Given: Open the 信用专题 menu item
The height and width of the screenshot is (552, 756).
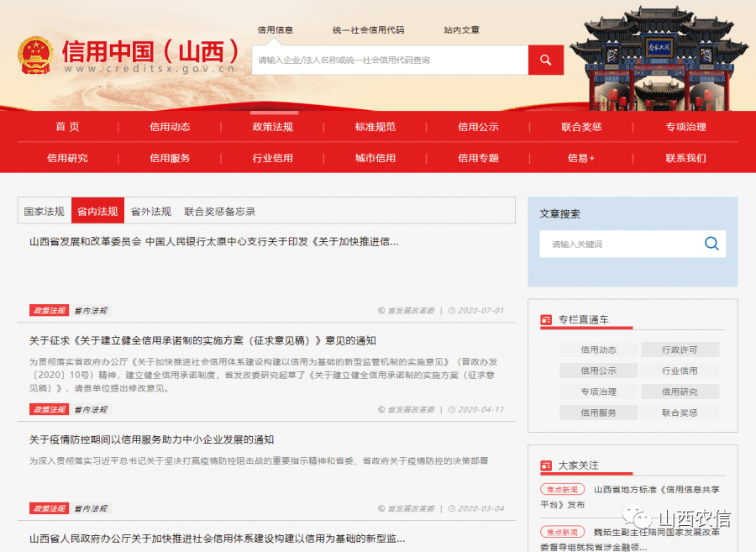Looking at the screenshot, I should [x=478, y=158].
